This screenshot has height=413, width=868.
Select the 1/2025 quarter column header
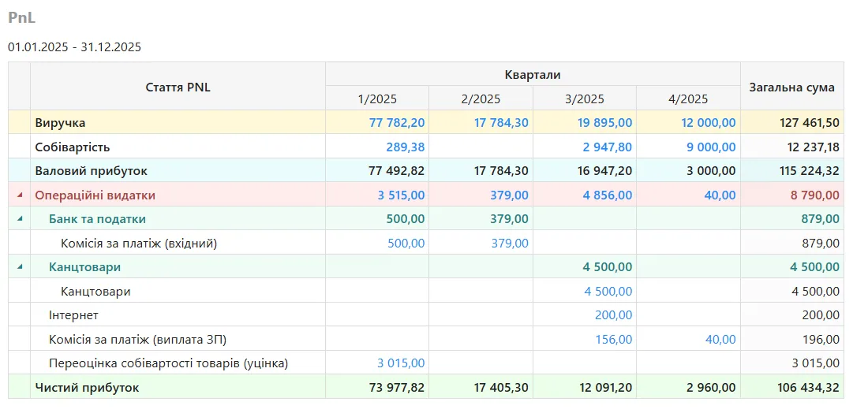click(377, 99)
